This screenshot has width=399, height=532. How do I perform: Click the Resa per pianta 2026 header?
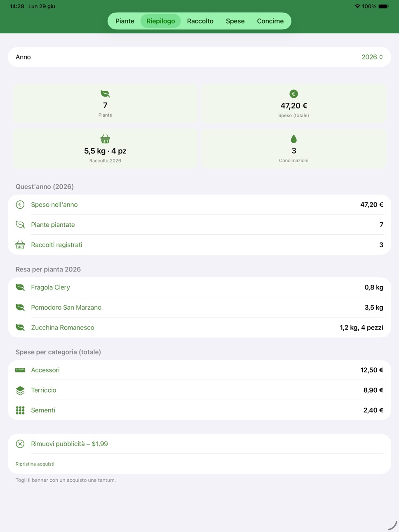(x=48, y=269)
